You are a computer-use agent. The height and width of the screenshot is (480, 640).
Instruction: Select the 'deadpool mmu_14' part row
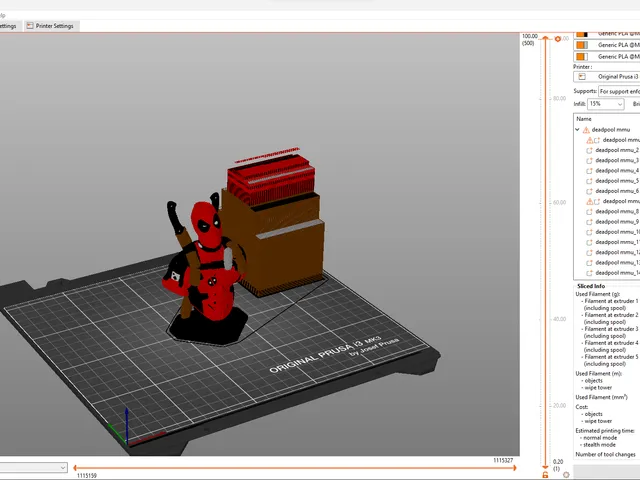pos(607,273)
